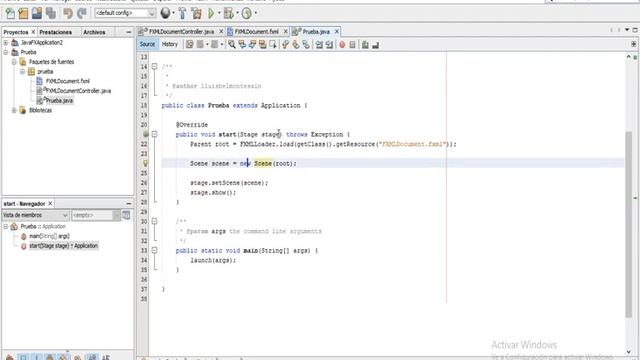The image size is (640, 360).
Task: Close the FXMLDocument.fxml tab
Action: point(285,31)
